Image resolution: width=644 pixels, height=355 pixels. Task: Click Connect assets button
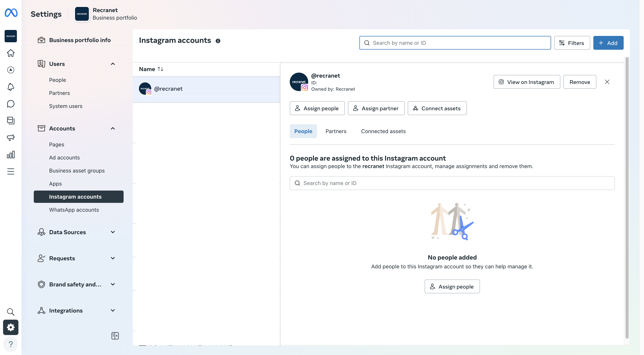437,108
